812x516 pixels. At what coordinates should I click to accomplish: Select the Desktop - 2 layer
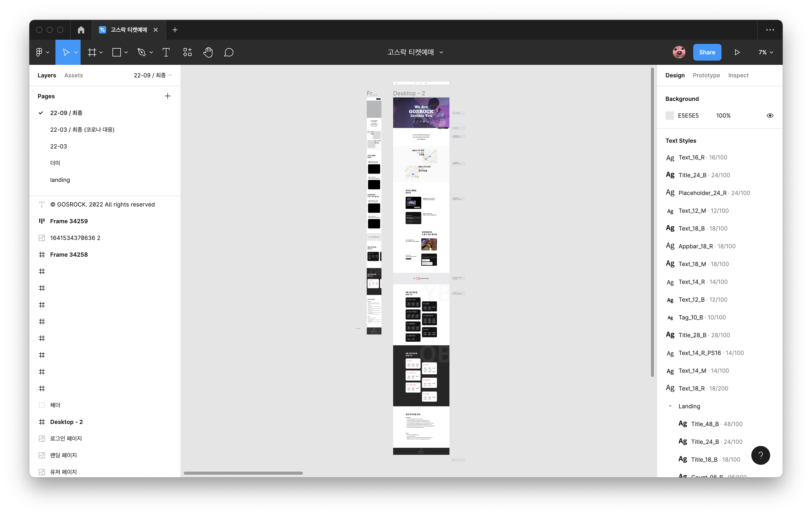(x=66, y=422)
